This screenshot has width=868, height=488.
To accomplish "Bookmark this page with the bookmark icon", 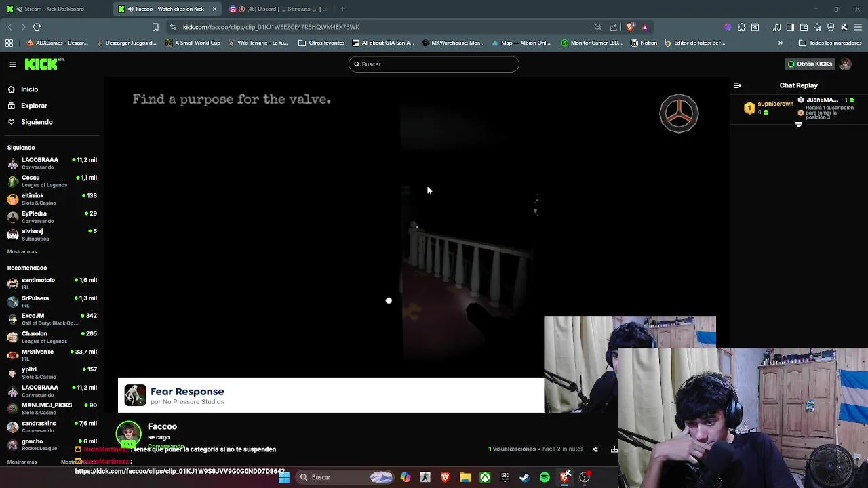I will click(x=155, y=27).
